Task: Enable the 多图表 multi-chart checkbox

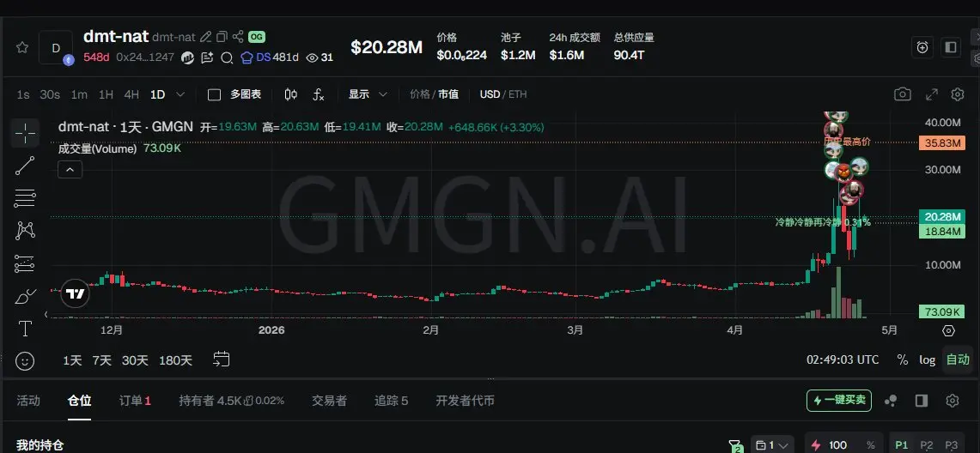Action: coord(215,94)
